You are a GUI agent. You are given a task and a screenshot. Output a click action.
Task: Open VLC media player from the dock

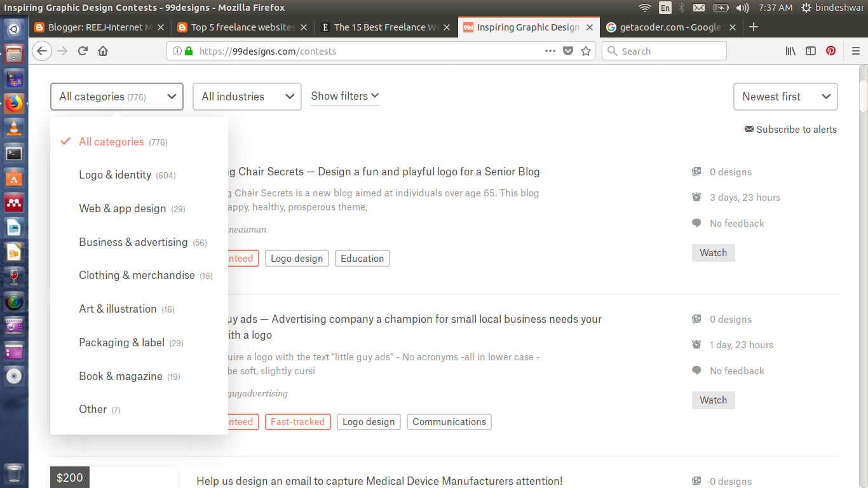click(x=14, y=128)
